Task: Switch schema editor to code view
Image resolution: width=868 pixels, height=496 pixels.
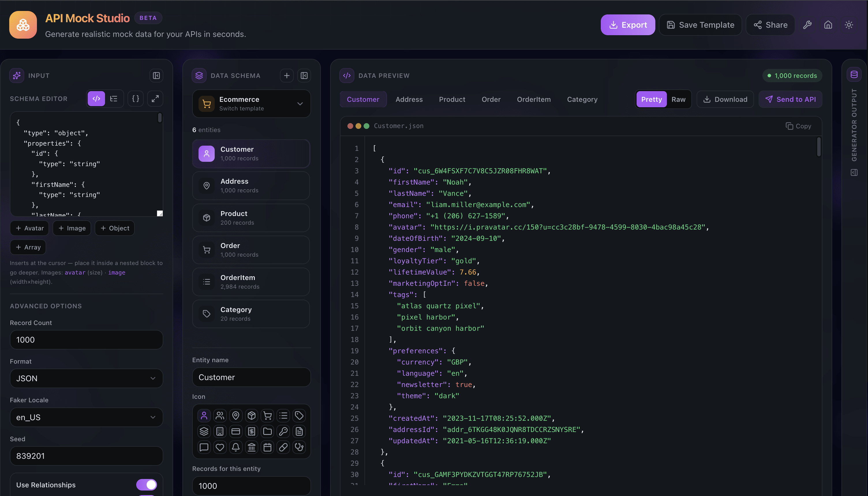Action: click(96, 99)
